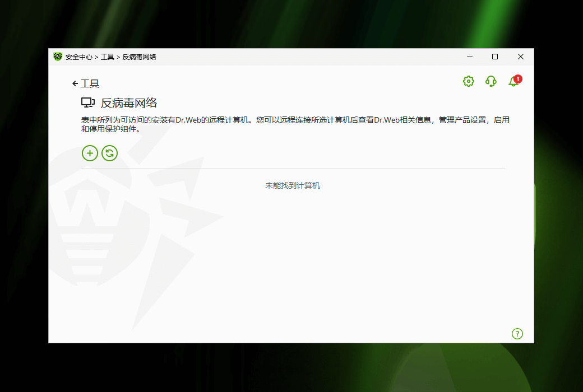Click title bar breadcrumb 安全中心 > 工具 > 反病毒网络
This screenshot has height=392, width=583.
tap(111, 57)
